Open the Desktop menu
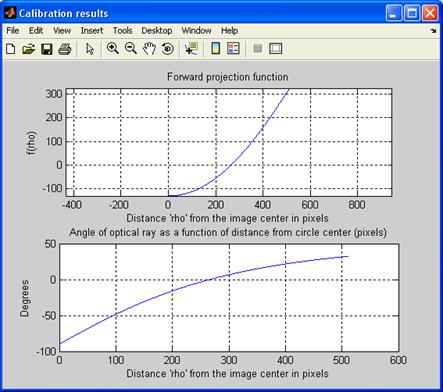Viewport: 443px width, 392px height. (x=157, y=31)
